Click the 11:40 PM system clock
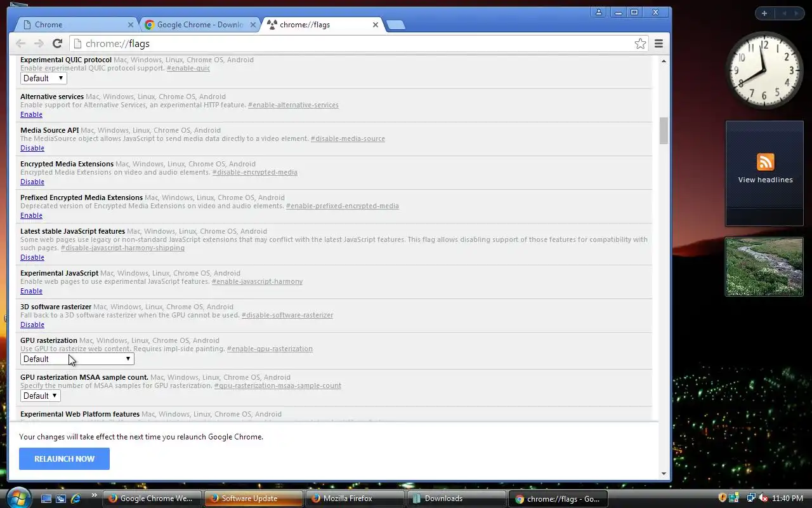 coord(788,498)
